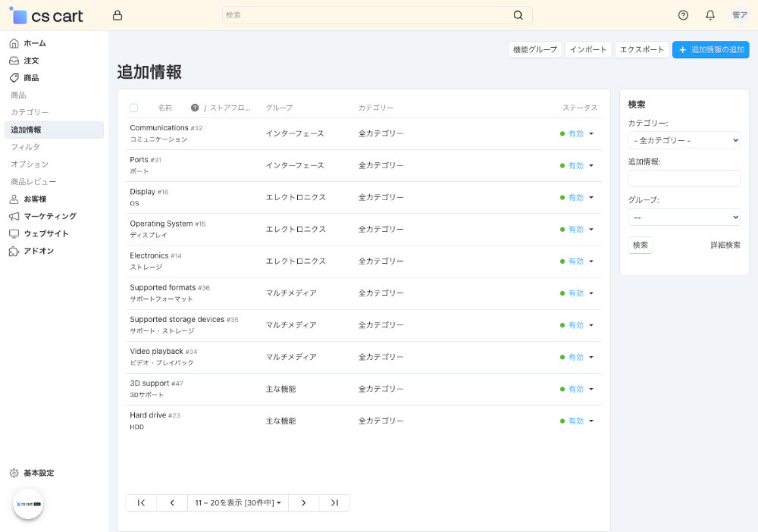Click the お客様 (Customers) sidebar icon
Viewport: 758px width, 532px height.
[x=14, y=199]
